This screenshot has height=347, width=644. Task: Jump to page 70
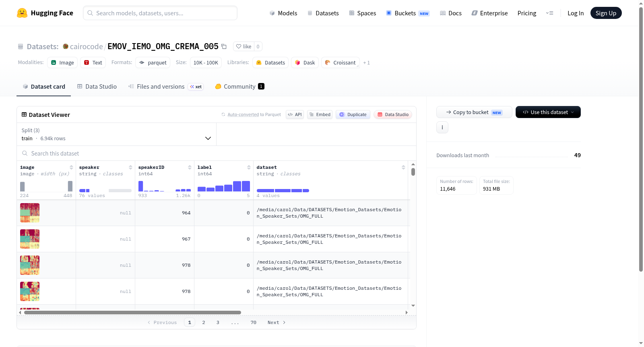253,322
